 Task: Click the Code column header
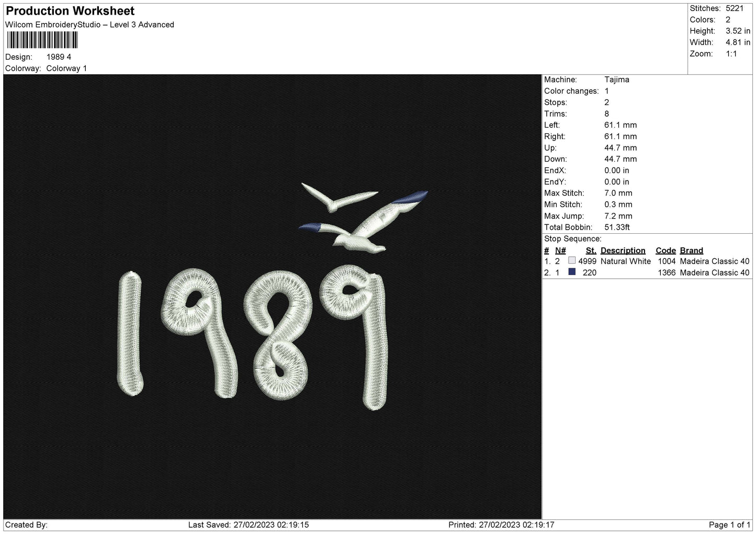point(665,251)
